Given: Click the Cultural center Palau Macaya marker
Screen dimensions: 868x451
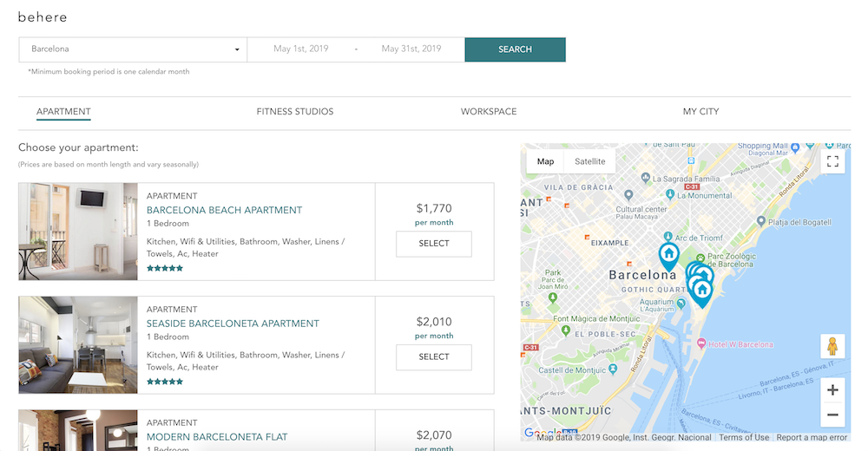Looking at the screenshot, I should (628, 195).
